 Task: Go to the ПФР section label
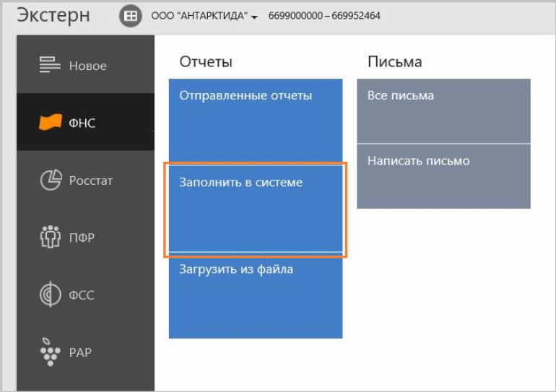(82, 238)
